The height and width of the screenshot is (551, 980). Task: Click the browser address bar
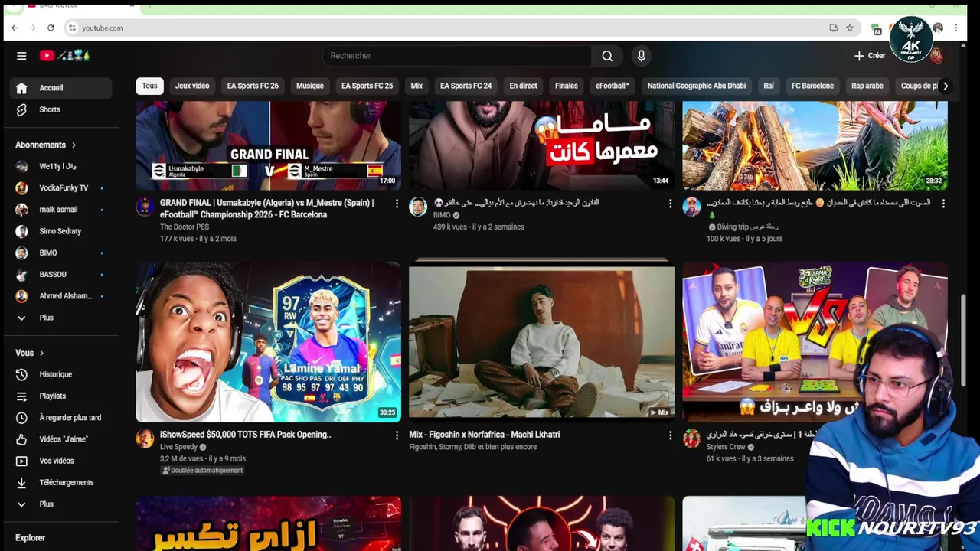[x=444, y=28]
